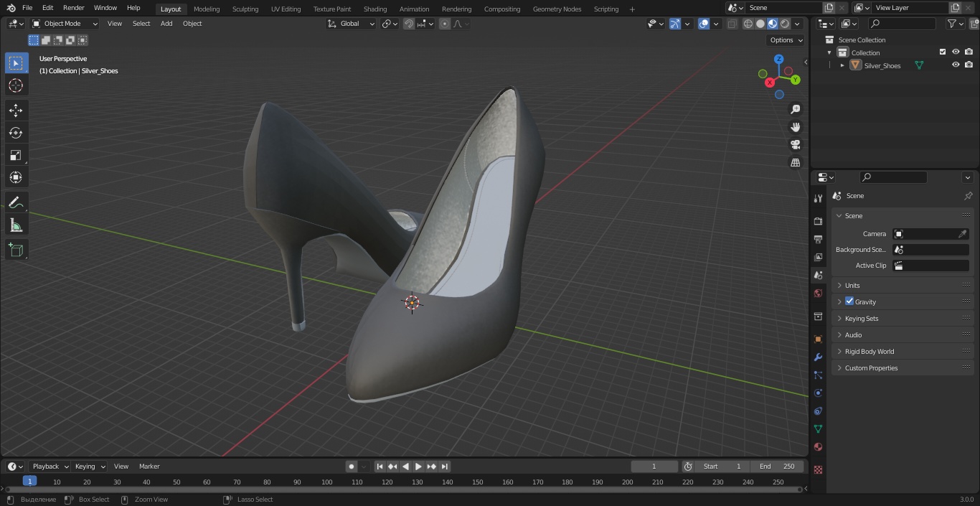The height and width of the screenshot is (506, 980).
Task: Toggle Collection exclude checkbox in outliner
Action: pos(943,52)
